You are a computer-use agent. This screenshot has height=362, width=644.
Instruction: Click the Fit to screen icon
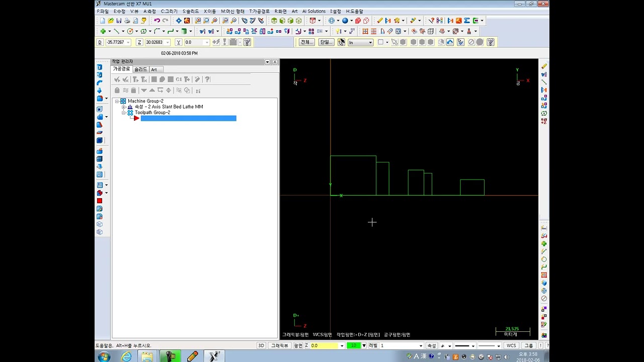click(x=179, y=21)
